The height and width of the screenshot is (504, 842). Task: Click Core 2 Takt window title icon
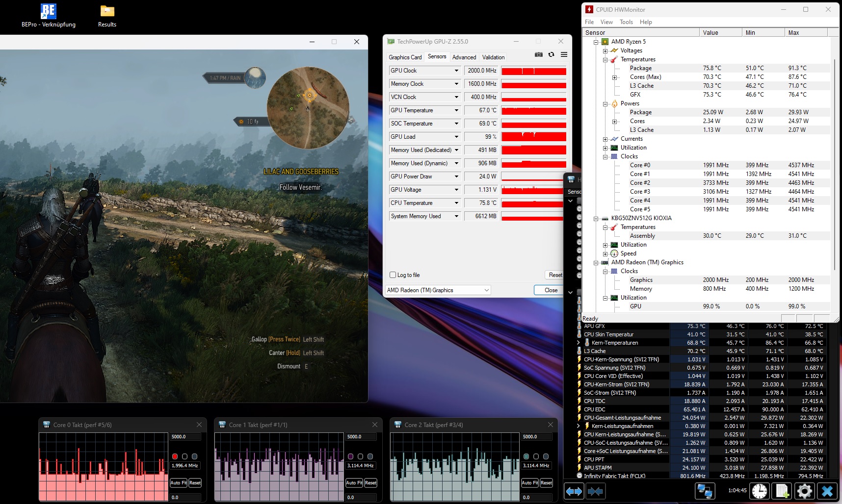tap(398, 425)
